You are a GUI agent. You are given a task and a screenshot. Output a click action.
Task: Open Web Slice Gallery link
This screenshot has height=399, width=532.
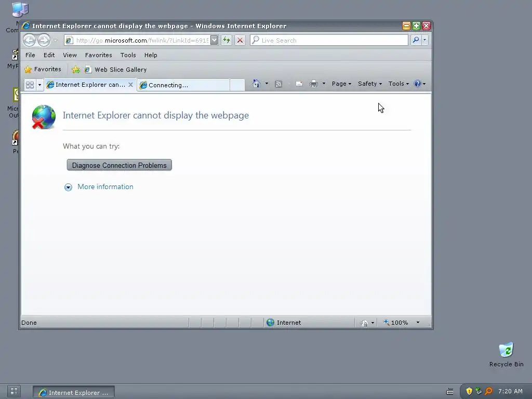coord(116,70)
